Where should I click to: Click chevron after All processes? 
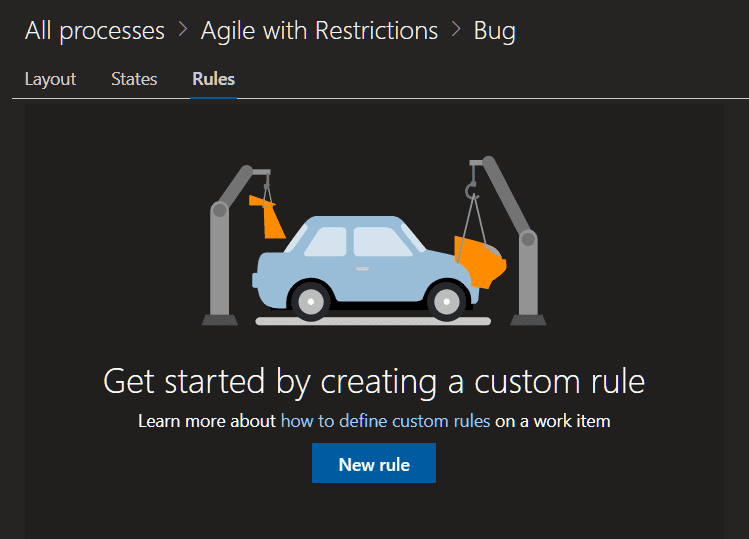point(183,31)
